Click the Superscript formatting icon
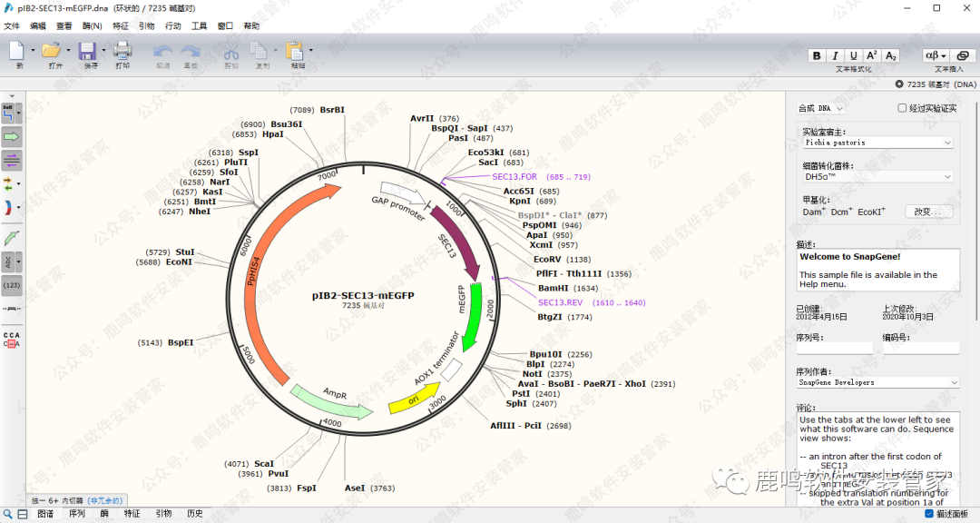Image resolution: width=980 pixels, height=523 pixels. coord(872,56)
